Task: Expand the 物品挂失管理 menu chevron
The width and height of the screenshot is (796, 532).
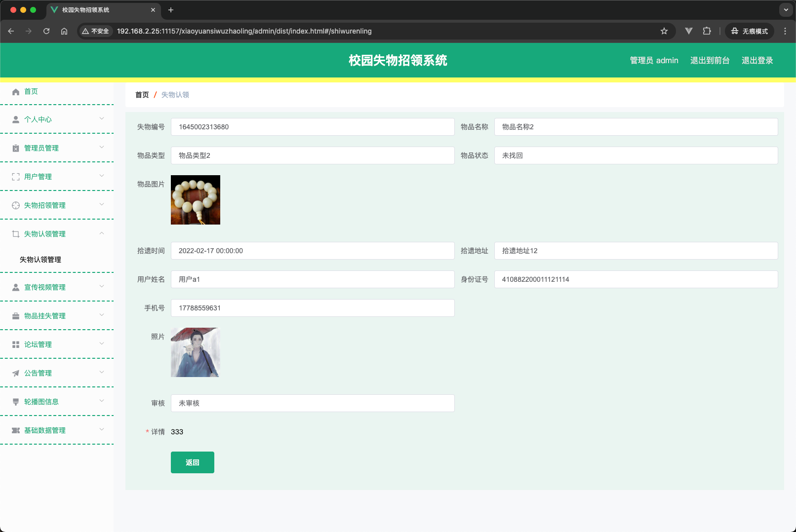Action: tap(102, 315)
